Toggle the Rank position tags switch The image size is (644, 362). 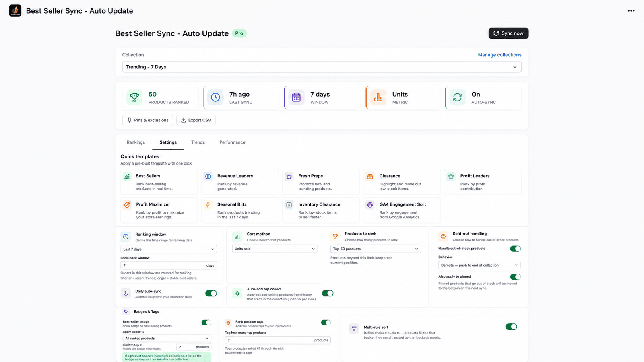click(x=326, y=322)
